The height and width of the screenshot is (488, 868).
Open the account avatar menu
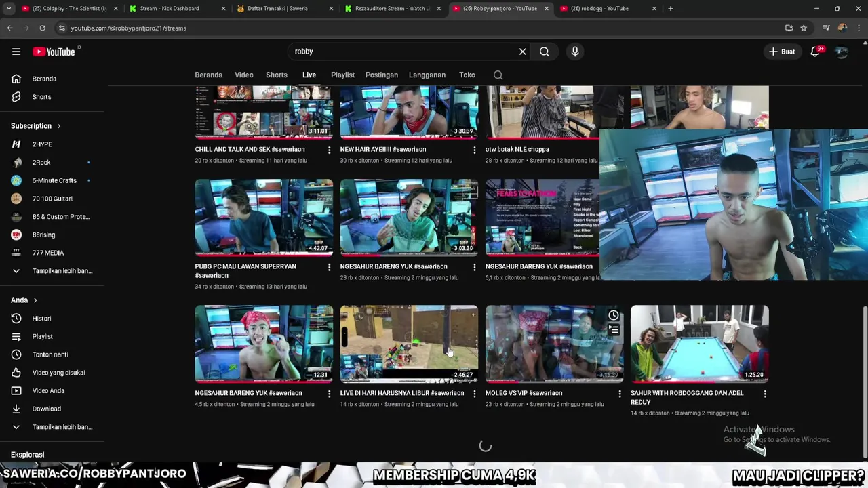[x=842, y=52]
